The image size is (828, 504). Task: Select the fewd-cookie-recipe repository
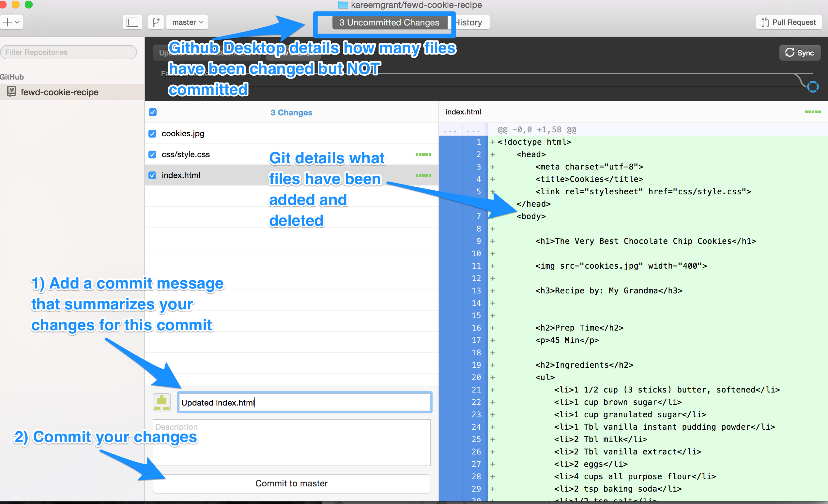[72, 92]
